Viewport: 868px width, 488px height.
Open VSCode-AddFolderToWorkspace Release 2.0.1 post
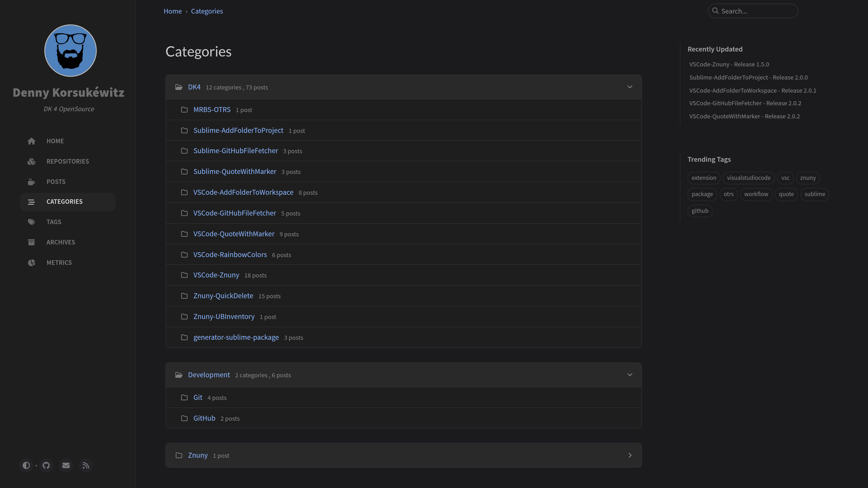(x=753, y=91)
